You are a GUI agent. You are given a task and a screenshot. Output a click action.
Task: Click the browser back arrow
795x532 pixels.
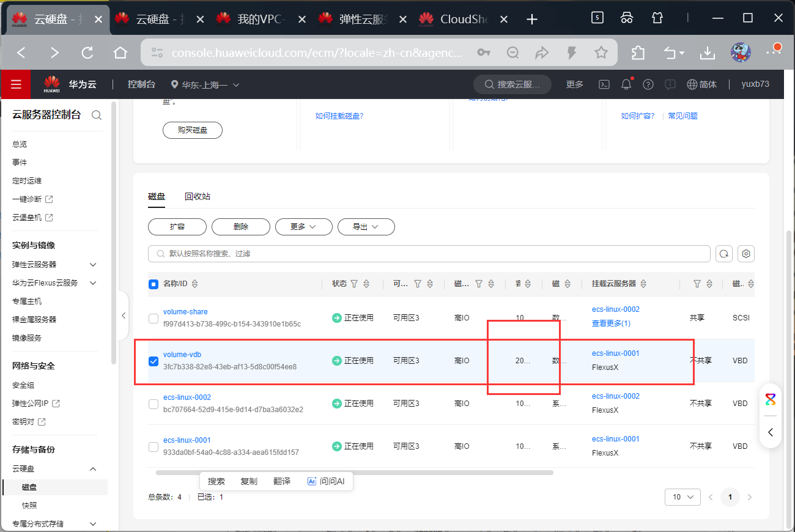point(21,53)
